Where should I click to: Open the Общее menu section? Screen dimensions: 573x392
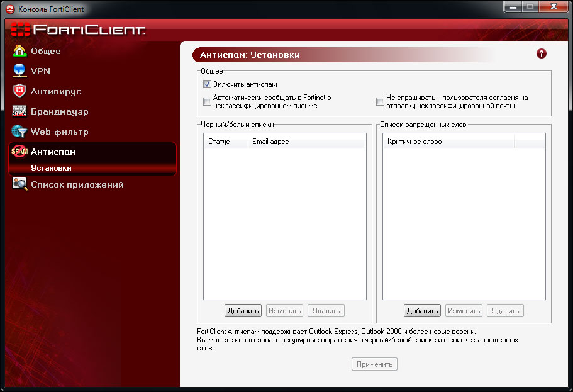click(x=46, y=51)
